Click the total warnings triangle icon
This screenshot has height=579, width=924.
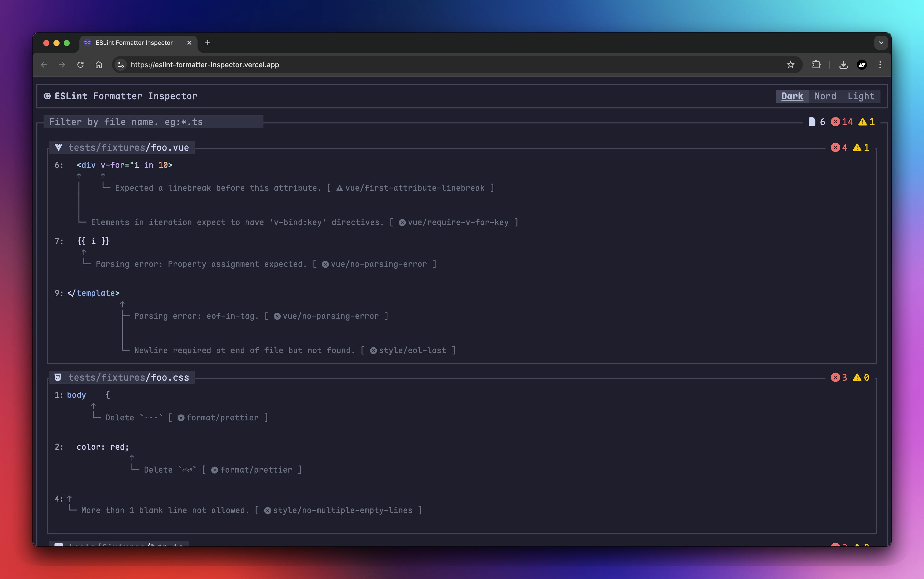point(862,122)
